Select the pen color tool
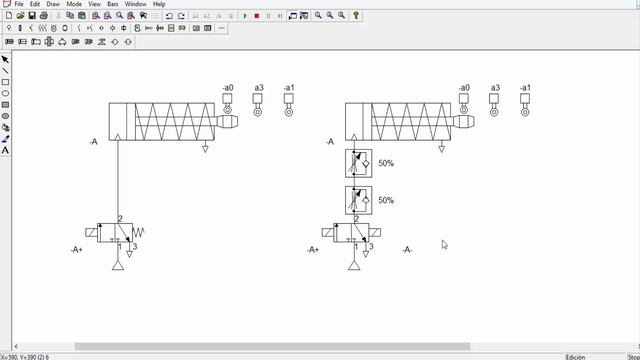This screenshot has height=360, width=640. point(5,139)
